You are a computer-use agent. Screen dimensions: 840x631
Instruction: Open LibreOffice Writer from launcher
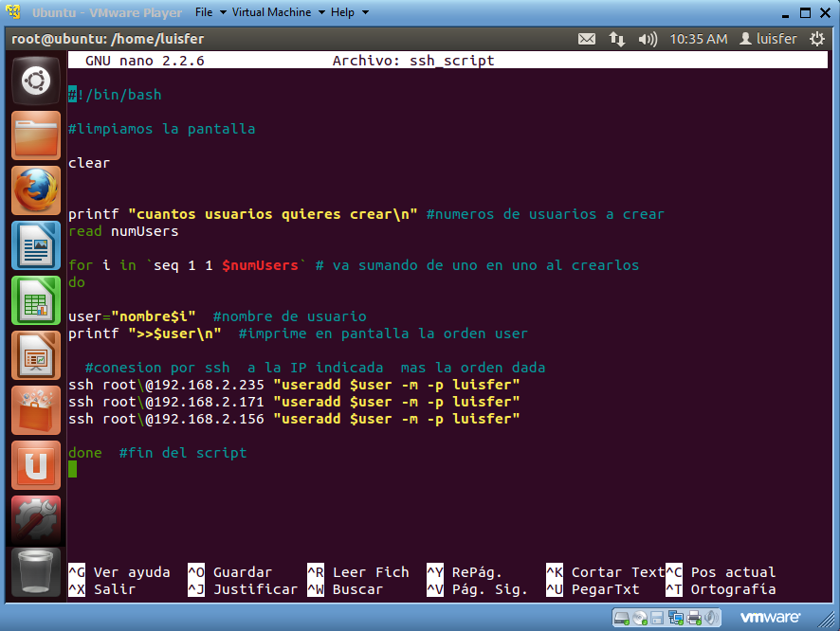[35, 245]
